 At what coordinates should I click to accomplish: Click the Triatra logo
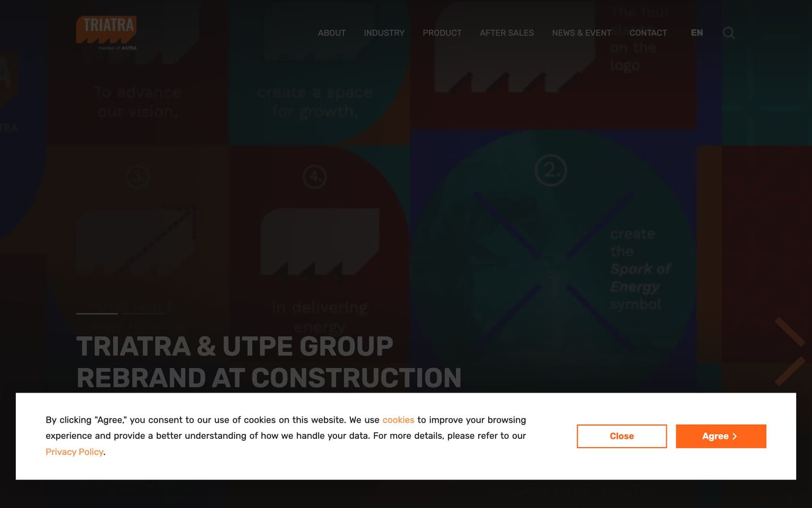pos(106,33)
